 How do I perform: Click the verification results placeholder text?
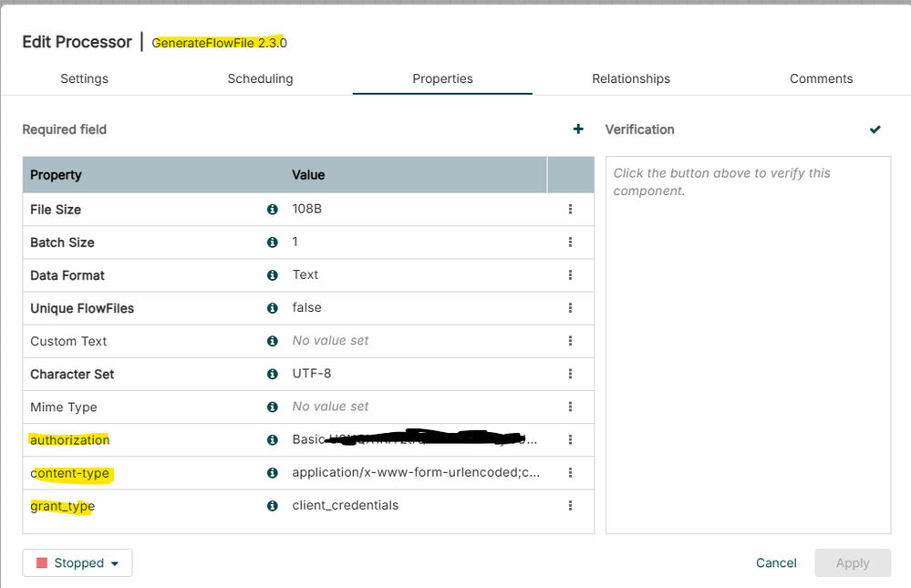pos(721,181)
